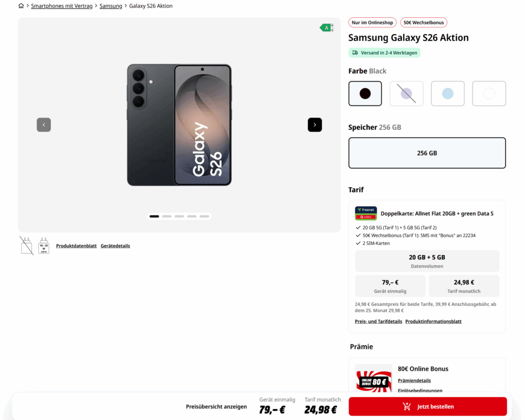Select the 256 GB storage option
This screenshot has width=525, height=420.
click(427, 153)
